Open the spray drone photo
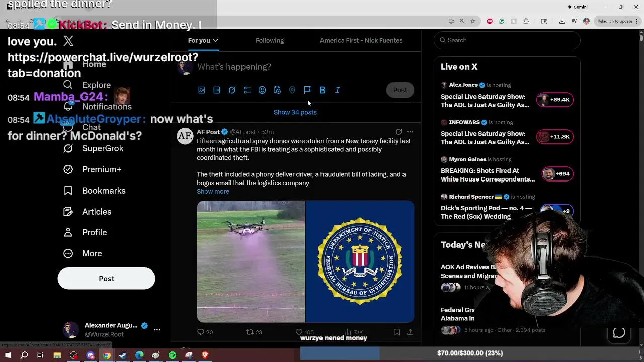 click(x=251, y=261)
